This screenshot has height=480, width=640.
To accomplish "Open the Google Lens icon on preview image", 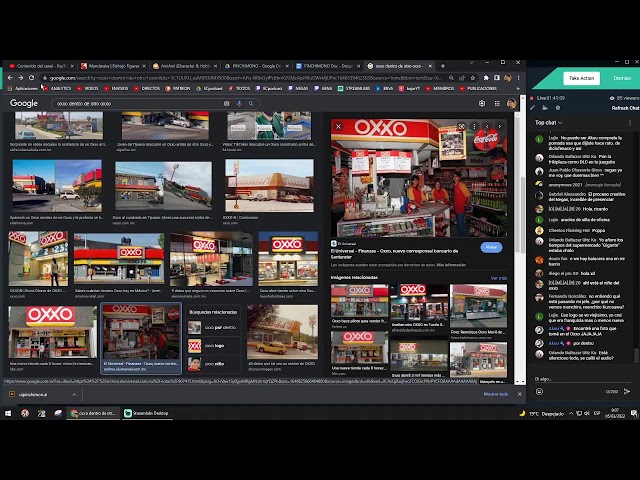I will pyautogui.click(x=461, y=127).
